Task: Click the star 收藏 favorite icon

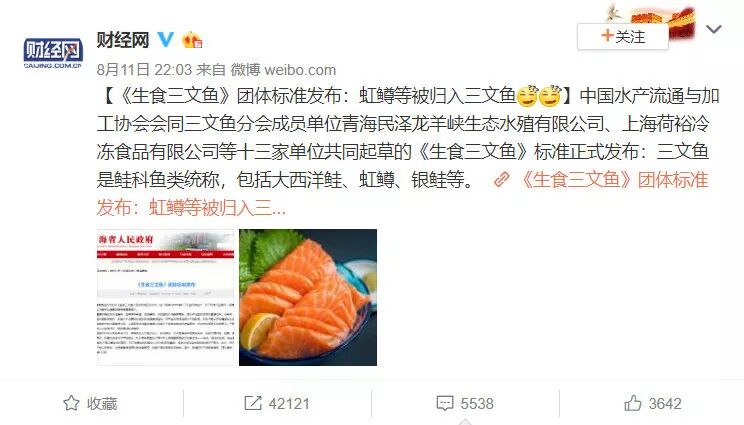Action: pyautogui.click(x=71, y=403)
